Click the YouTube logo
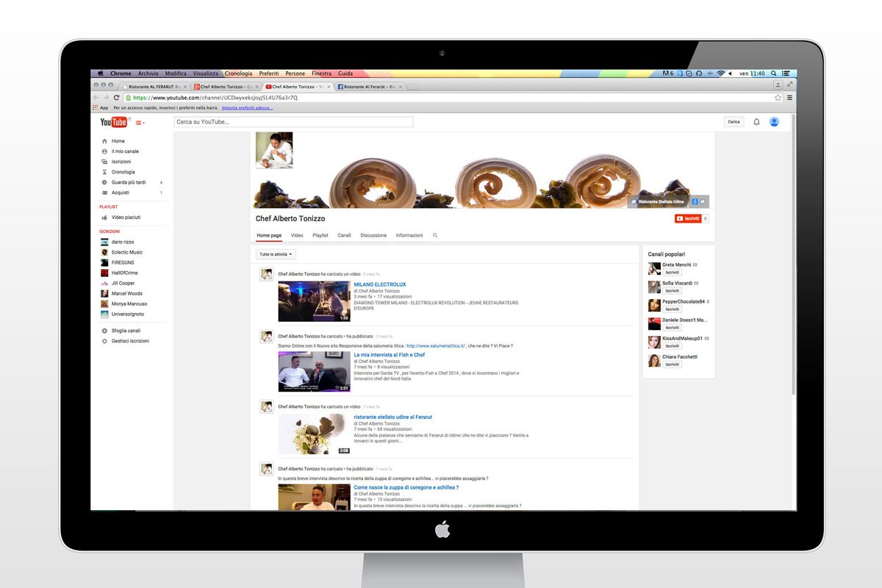Screen dimensions: 882x588 pyautogui.click(x=114, y=122)
